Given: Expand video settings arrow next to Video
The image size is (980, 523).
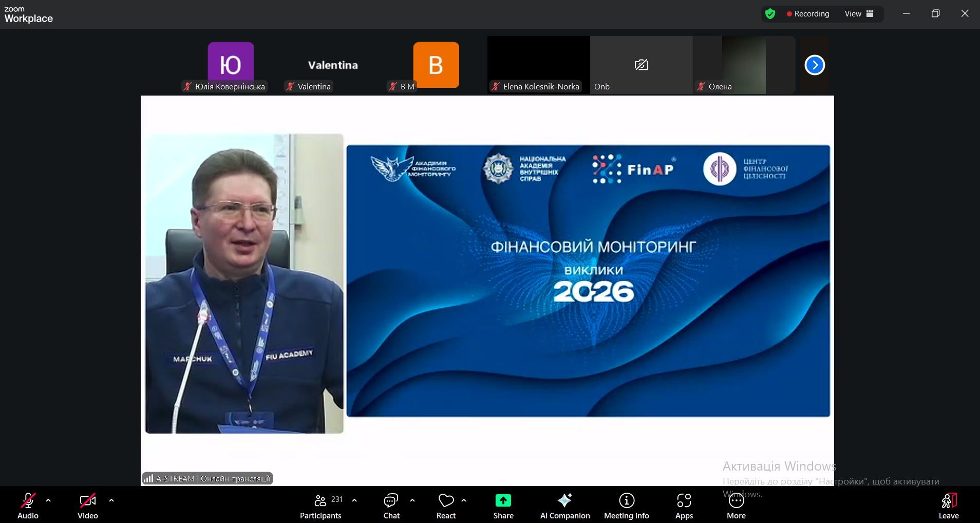Looking at the screenshot, I should point(111,500).
